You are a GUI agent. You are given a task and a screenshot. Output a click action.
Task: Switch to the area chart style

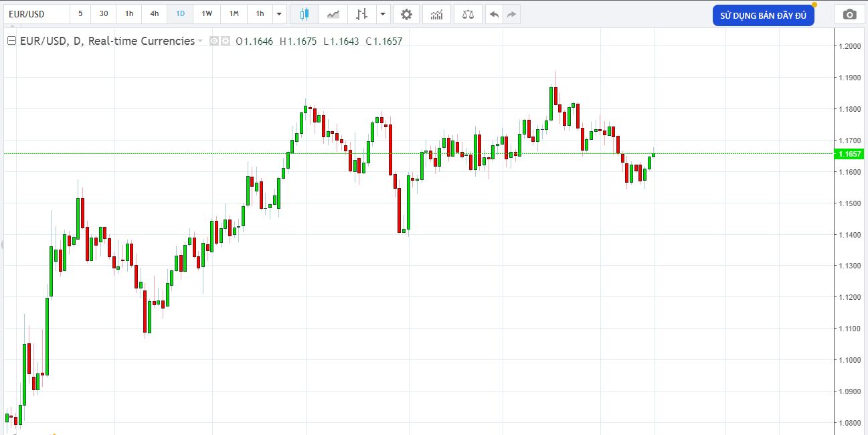tap(333, 14)
